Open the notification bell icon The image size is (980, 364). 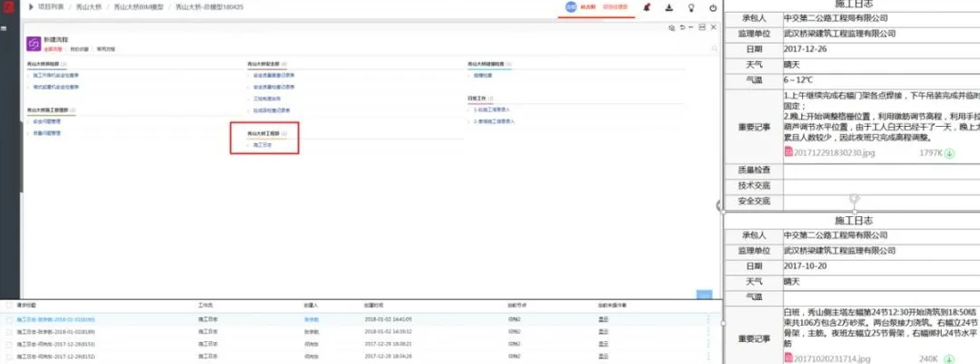pos(648,7)
